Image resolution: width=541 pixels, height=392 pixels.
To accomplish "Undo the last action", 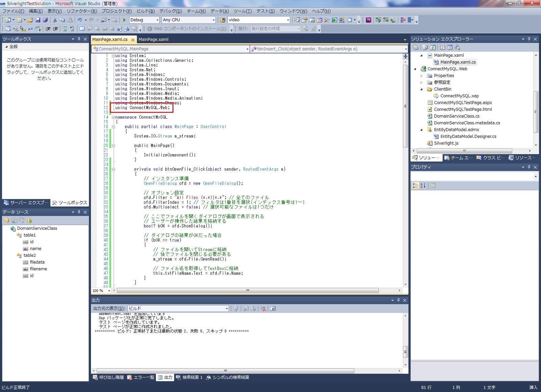I will pyautogui.click(x=80, y=20).
